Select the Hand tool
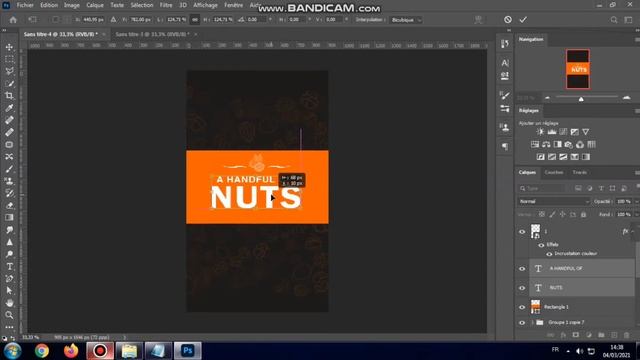The height and width of the screenshot is (360, 640). pos(9,303)
